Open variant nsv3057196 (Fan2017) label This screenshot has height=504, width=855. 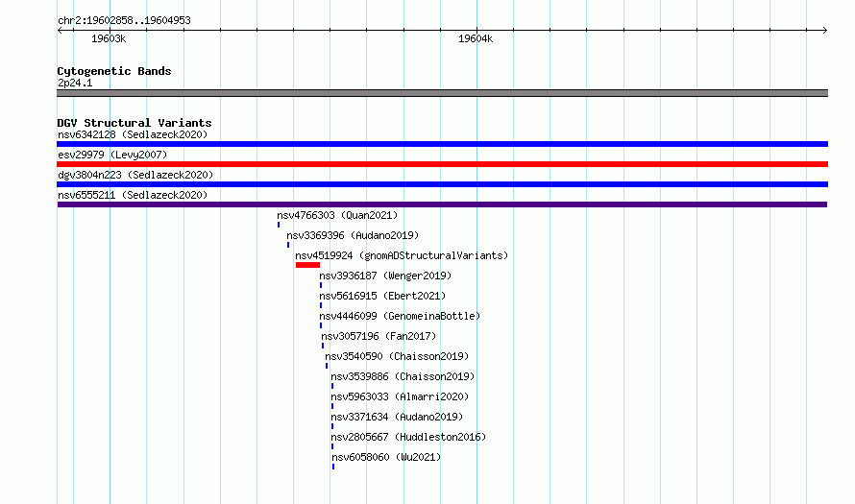(379, 336)
